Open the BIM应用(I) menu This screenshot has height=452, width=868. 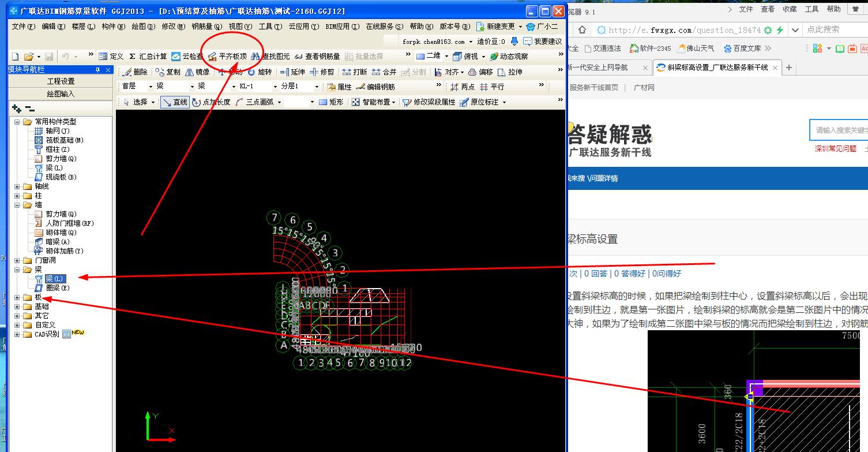click(x=343, y=27)
